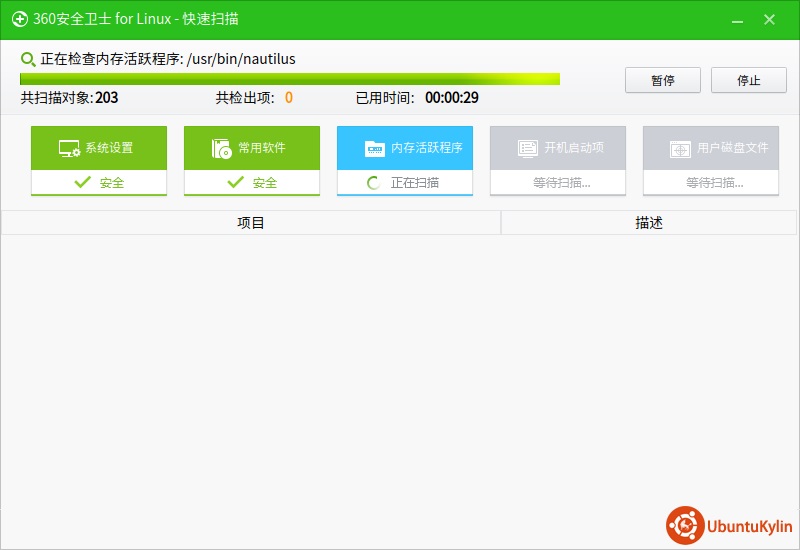Click the green checkmark under 常用软件
Image resolution: width=800 pixels, height=550 pixels.
click(236, 182)
